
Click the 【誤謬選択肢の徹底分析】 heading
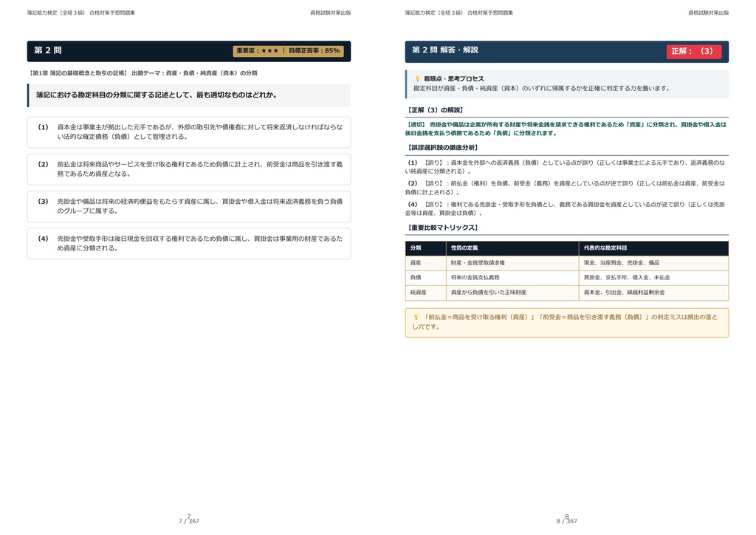click(x=442, y=148)
